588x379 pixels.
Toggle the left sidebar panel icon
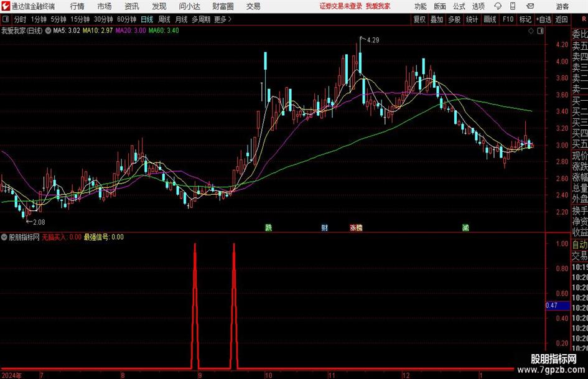pyautogui.click(x=6, y=19)
